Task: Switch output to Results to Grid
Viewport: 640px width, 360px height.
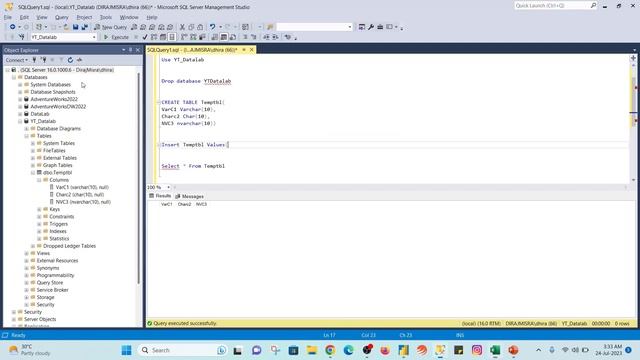Action: [224, 37]
